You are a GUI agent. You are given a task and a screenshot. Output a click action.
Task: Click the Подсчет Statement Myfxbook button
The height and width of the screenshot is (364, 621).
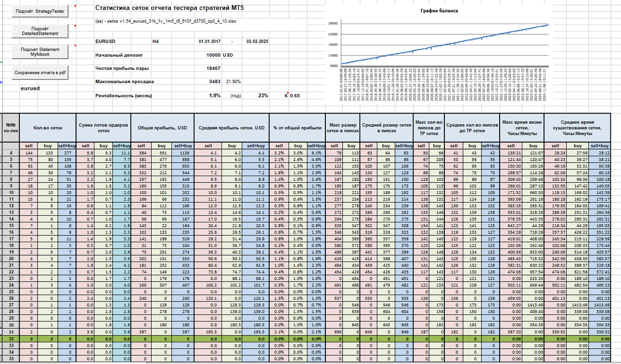40,52
